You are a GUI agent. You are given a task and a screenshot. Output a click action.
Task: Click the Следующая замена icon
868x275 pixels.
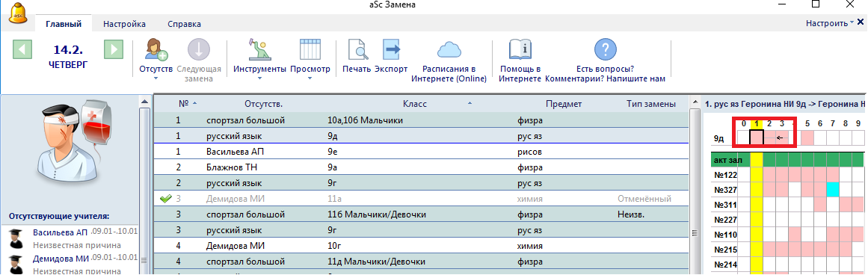pos(199,50)
